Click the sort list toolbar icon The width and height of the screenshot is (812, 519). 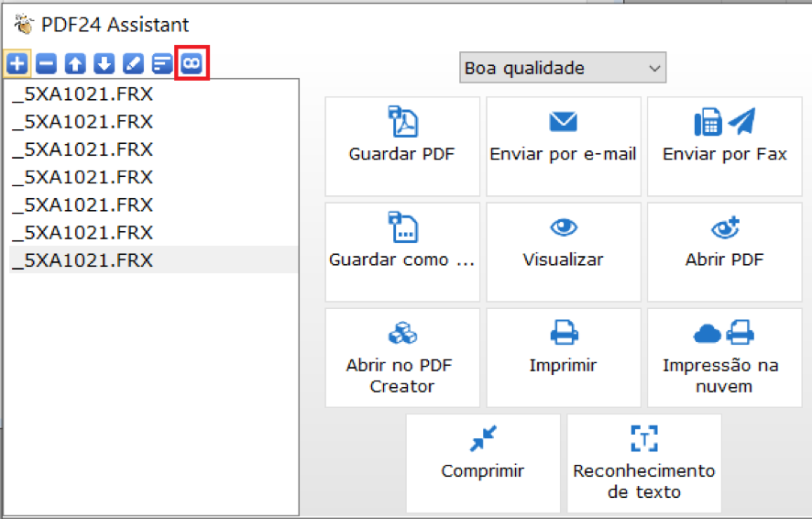click(162, 63)
